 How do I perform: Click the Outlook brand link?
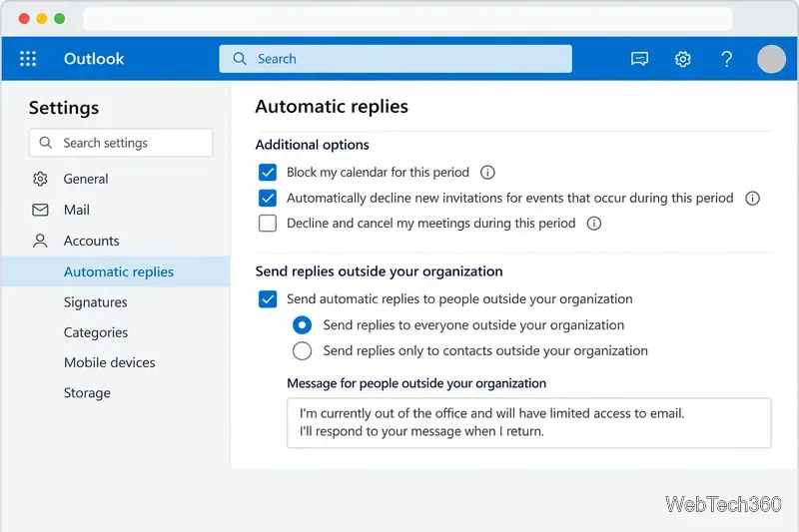coord(94,59)
